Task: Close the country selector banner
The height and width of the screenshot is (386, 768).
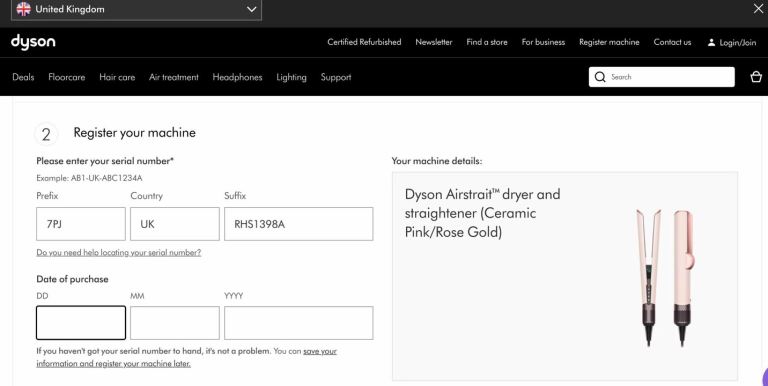Action: click(x=758, y=9)
